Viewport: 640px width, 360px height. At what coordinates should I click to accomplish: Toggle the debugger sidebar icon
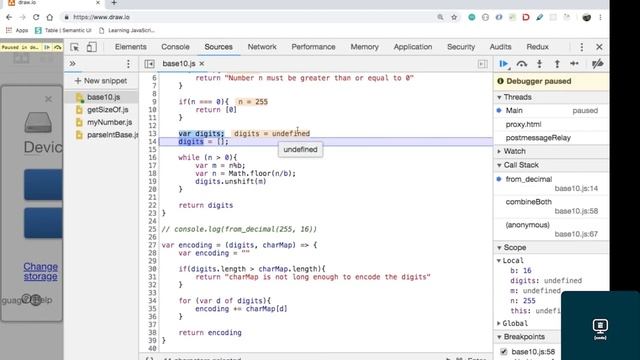pyautogui.click(x=482, y=64)
